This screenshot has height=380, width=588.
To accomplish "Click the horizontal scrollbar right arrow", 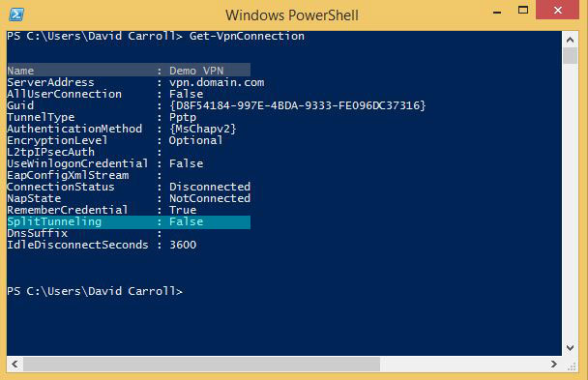I will click(x=554, y=364).
